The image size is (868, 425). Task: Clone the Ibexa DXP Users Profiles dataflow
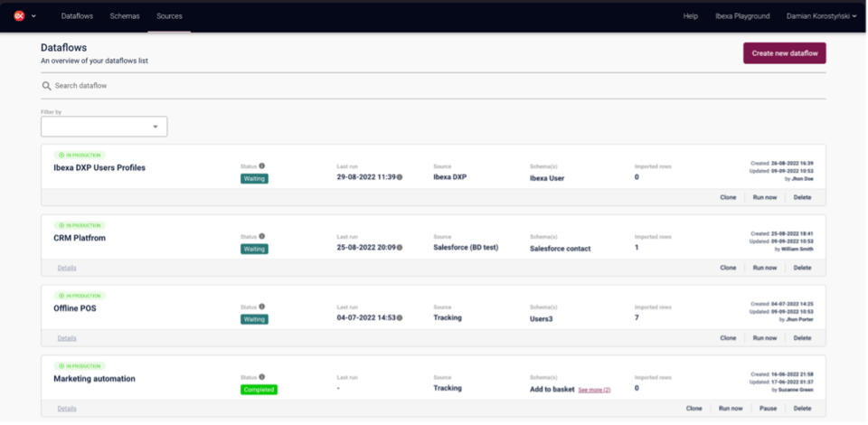(728, 197)
